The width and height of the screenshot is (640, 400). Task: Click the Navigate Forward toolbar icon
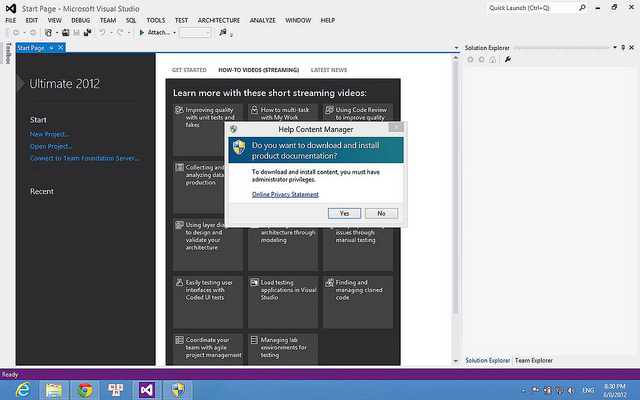(x=33, y=33)
